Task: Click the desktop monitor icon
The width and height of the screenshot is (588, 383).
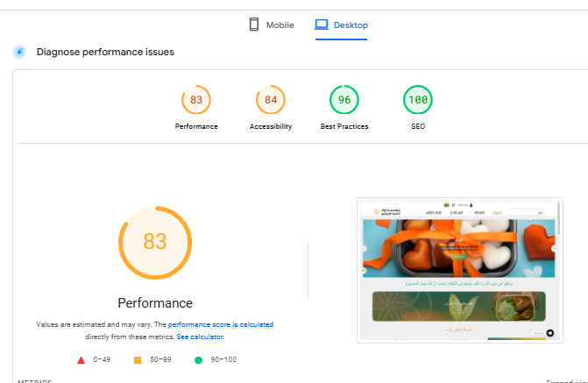Action: (x=322, y=25)
